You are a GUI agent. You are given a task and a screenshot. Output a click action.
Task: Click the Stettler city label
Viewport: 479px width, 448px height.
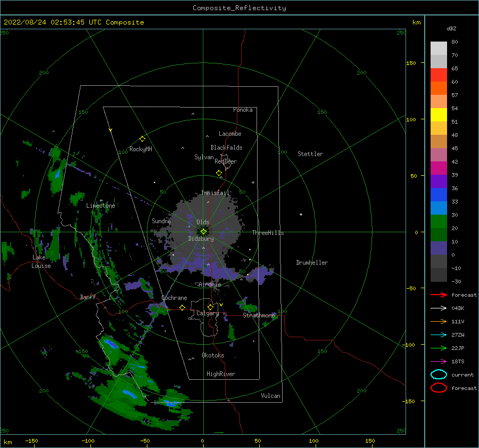pyautogui.click(x=310, y=154)
